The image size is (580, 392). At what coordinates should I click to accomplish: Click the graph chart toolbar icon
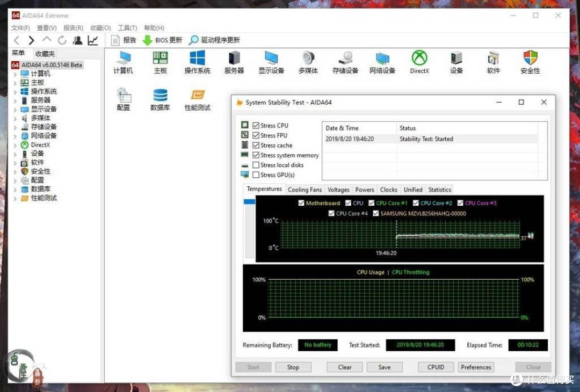[92, 40]
